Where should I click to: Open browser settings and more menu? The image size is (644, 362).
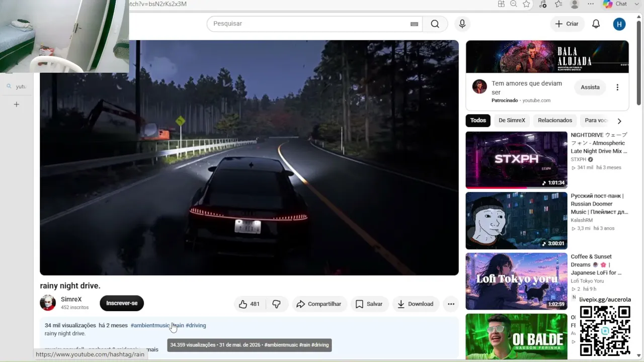point(591,4)
